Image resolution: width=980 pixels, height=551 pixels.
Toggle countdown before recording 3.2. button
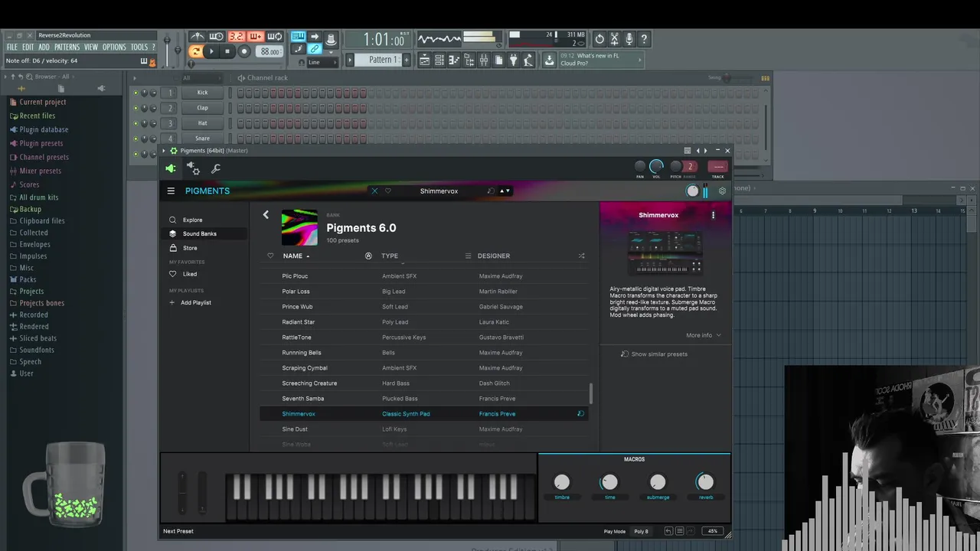click(x=236, y=37)
